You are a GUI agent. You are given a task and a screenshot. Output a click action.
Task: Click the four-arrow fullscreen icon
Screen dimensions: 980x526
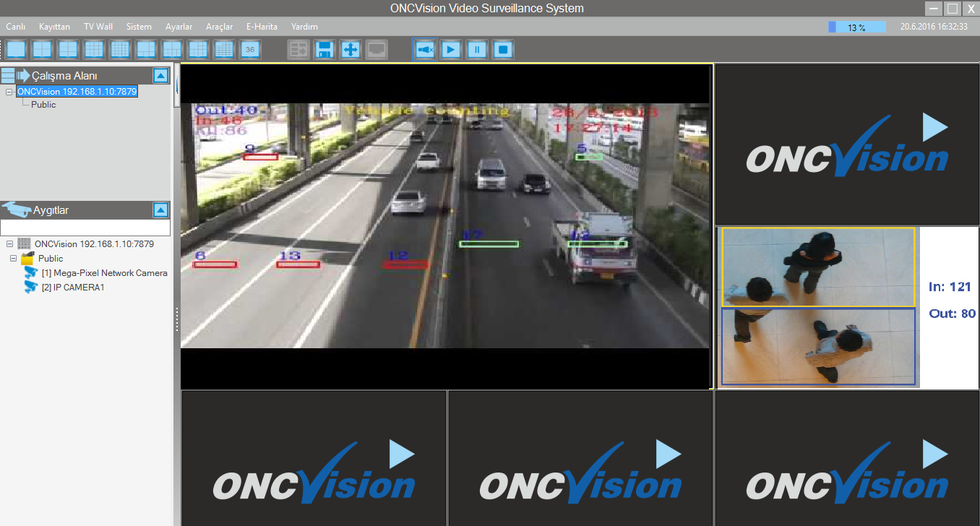pos(351,50)
